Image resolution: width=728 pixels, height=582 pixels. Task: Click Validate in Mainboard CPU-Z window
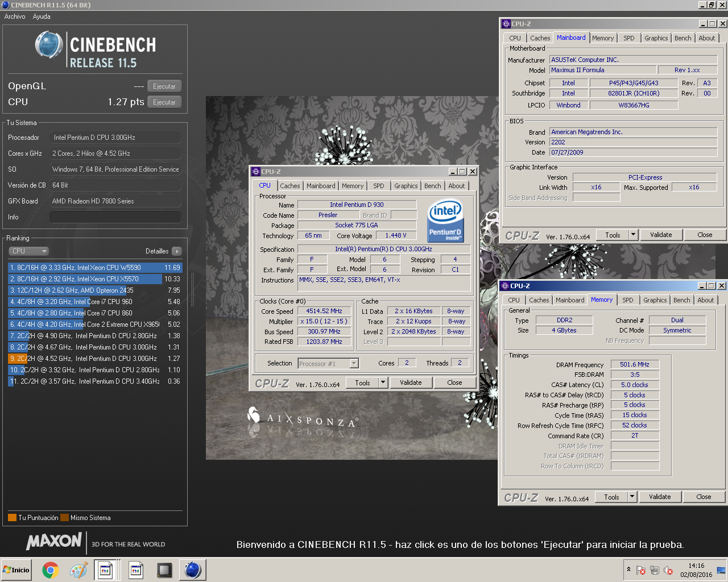click(661, 235)
